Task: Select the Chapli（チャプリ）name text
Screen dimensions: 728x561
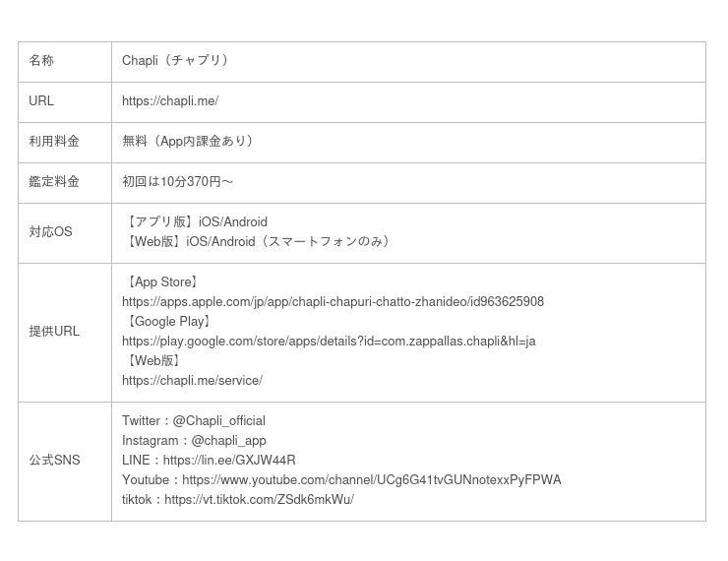Action: [174, 61]
